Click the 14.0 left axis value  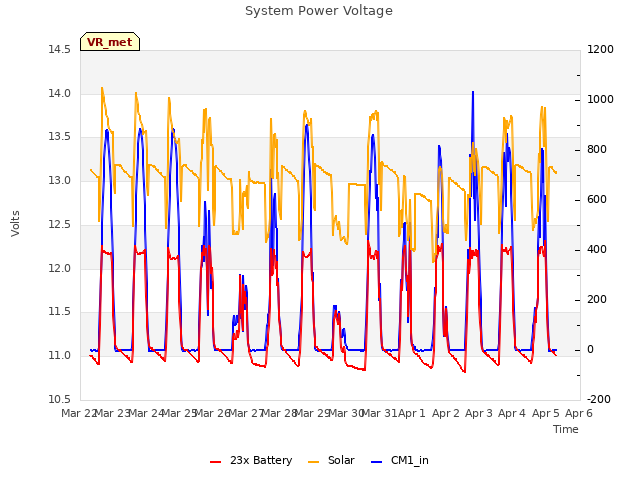pos(60,93)
